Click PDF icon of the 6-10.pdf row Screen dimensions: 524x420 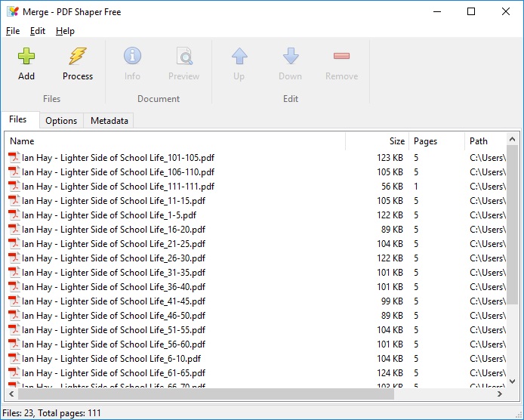pos(14,359)
